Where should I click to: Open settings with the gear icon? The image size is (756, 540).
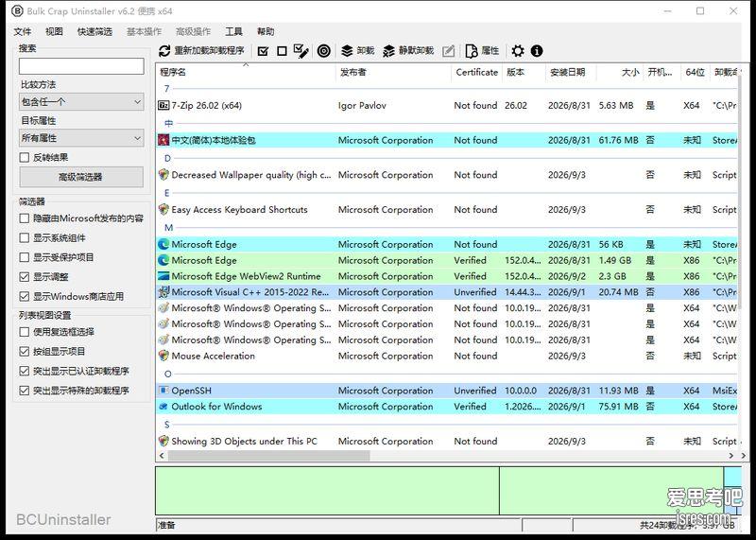pos(518,51)
